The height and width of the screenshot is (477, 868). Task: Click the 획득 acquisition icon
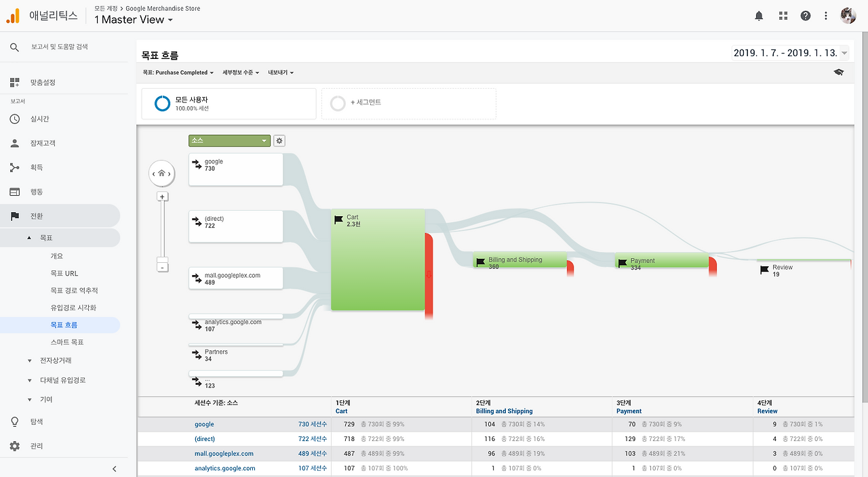pyautogui.click(x=14, y=167)
